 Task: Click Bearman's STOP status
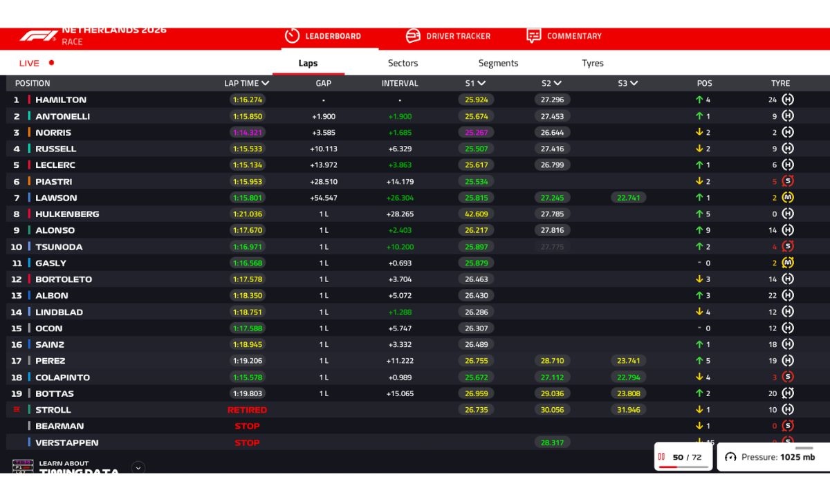(247, 426)
